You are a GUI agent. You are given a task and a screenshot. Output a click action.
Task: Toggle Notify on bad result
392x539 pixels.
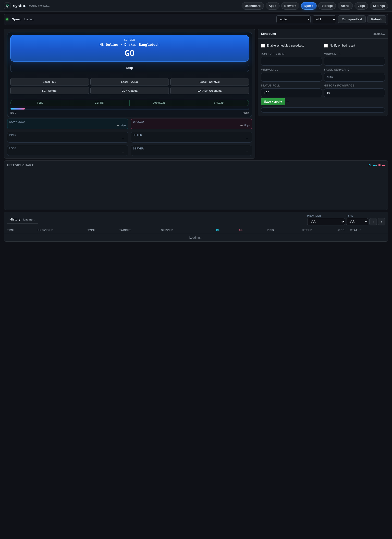(326, 46)
